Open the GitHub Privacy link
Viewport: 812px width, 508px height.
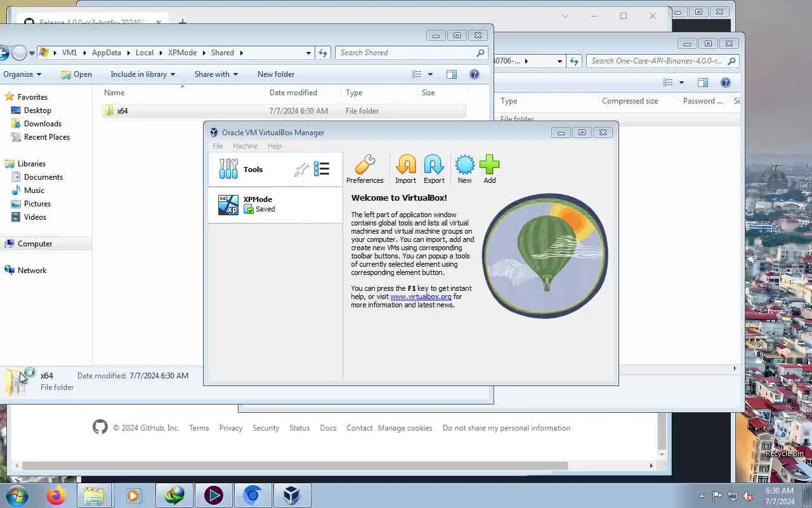click(x=231, y=428)
